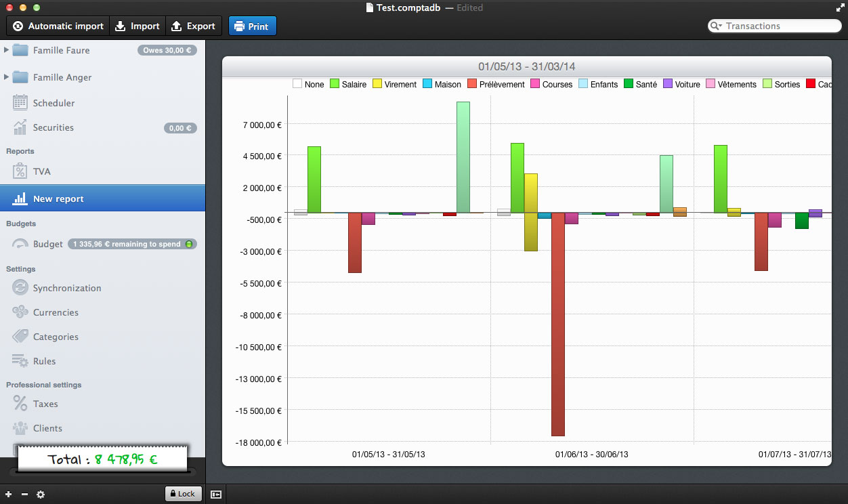The width and height of the screenshot is (848, 504).
Task: Open the search options dropdown magnifier
Action: click(716, 26)
